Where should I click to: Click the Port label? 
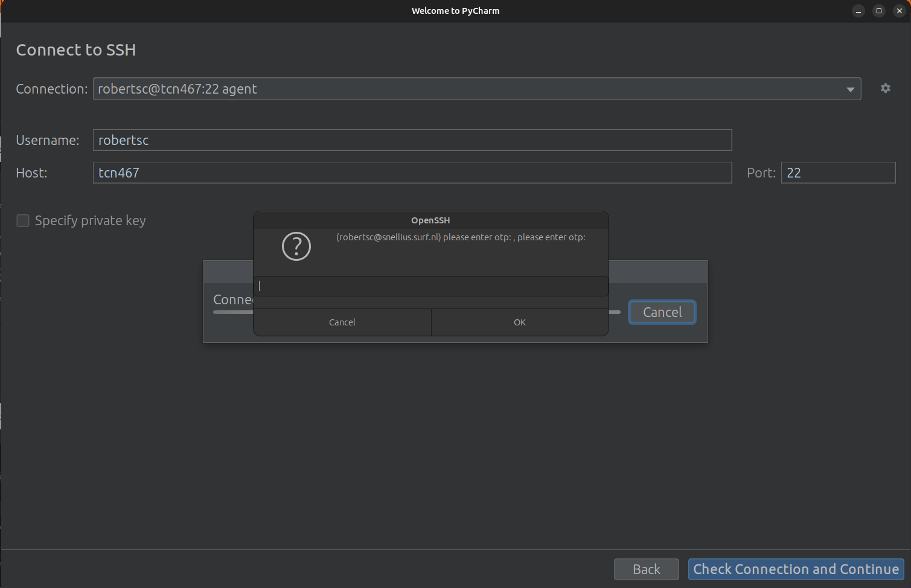pyautogui.click(x=761, y=173)
